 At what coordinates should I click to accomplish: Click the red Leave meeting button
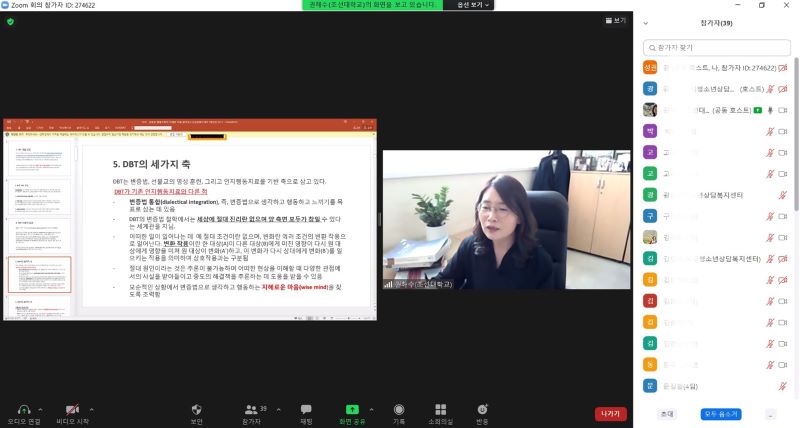pos(610,413)
